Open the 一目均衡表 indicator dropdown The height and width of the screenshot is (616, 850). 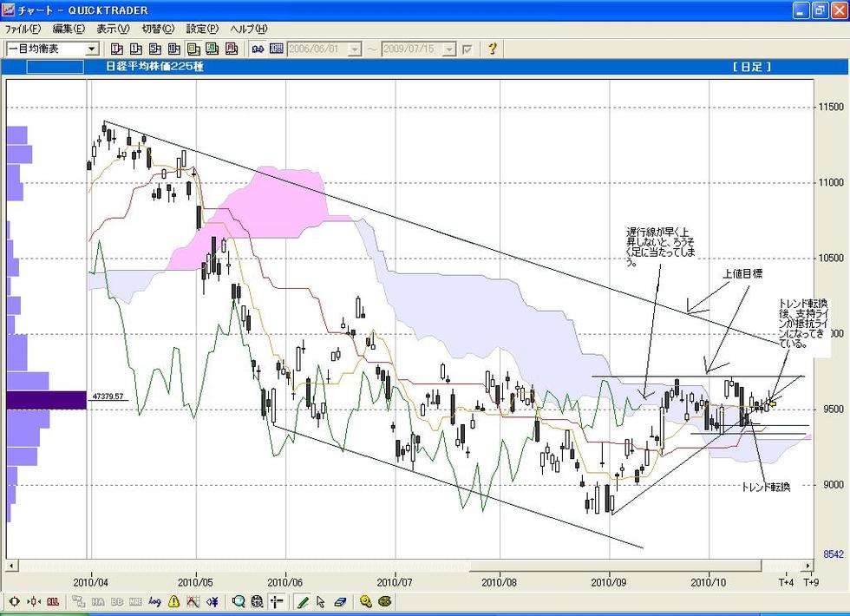point(92,49)
